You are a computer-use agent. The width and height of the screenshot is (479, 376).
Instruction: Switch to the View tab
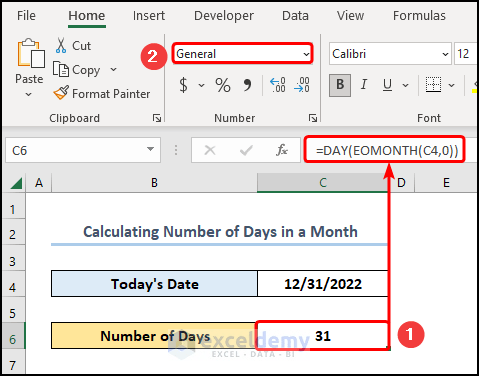pyautogui.click(x=350, y=16)
